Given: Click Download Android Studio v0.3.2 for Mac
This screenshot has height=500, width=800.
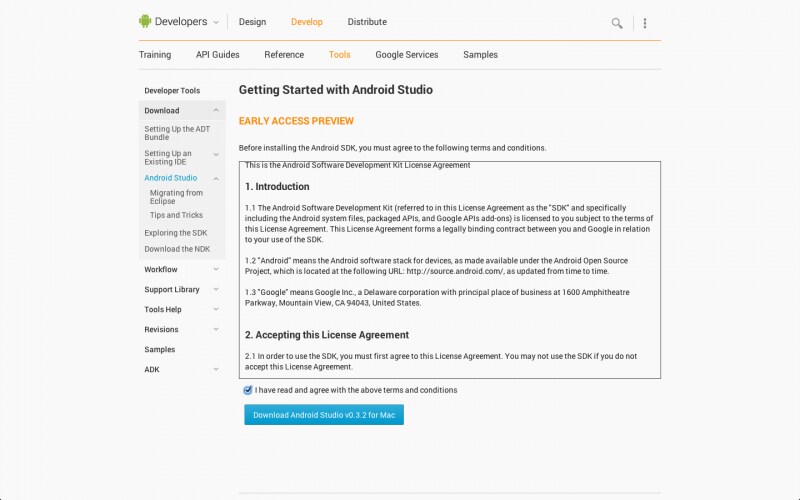Looking at the screenshot, I should tap(324, 415).
